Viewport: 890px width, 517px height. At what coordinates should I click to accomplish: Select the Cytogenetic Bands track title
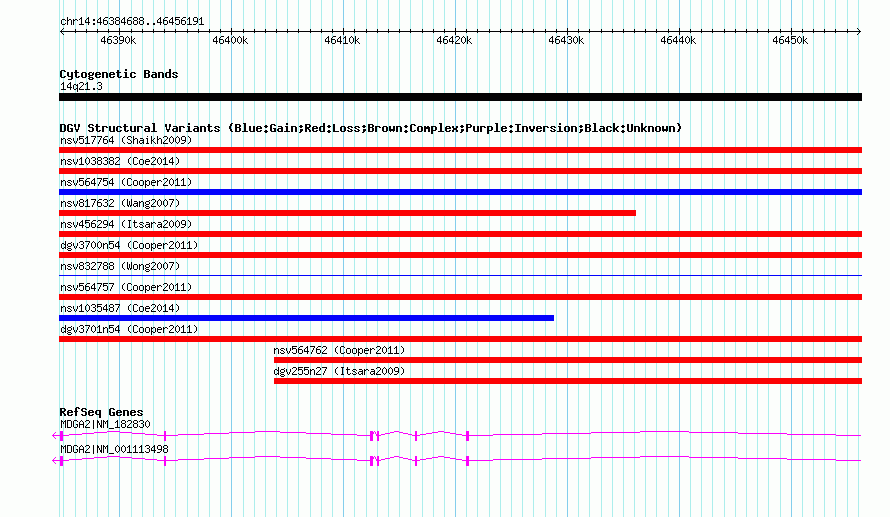point(119,74)
